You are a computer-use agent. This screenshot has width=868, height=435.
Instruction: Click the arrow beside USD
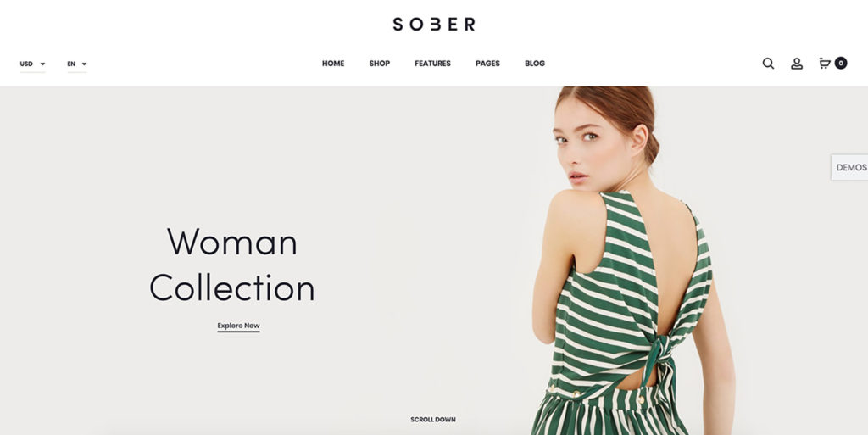pos(42,64)
